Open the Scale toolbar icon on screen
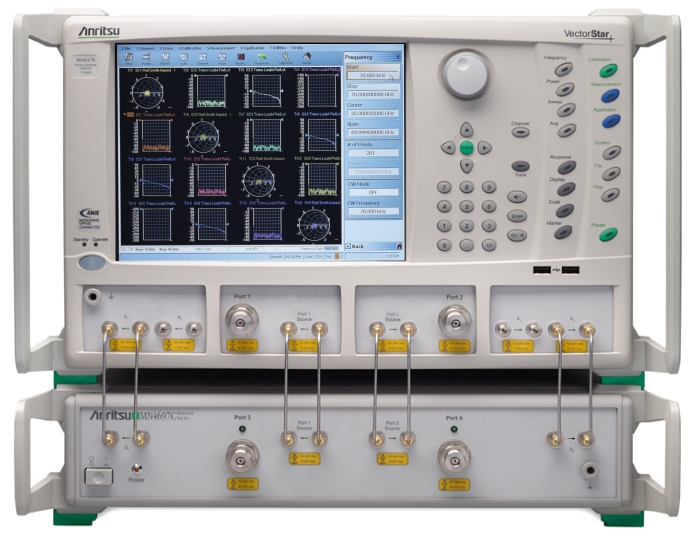This screenshot has height=538, width=697. click(x=184, y=58)
